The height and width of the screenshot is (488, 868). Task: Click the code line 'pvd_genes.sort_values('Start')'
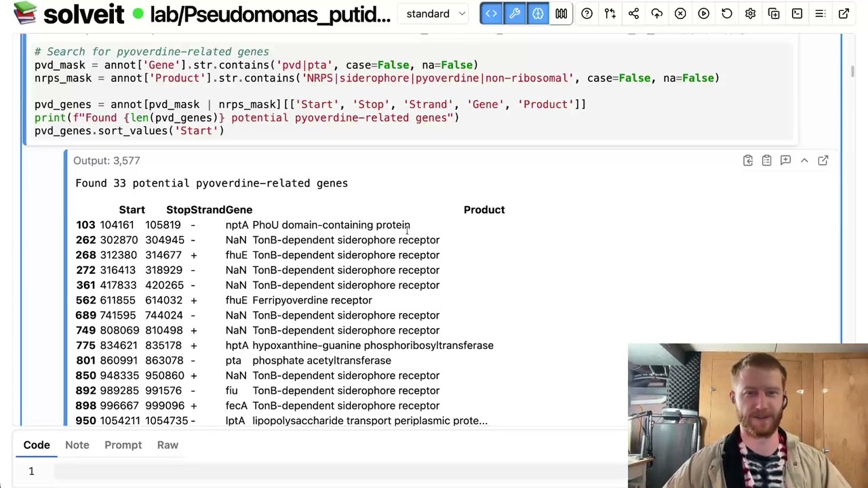[129, 131]
